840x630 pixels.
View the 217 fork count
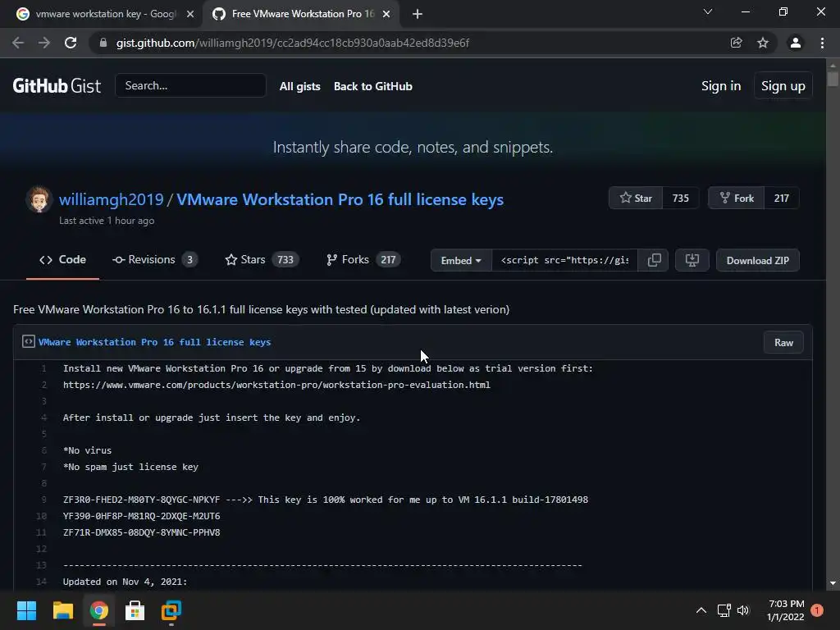pos(781,199)
